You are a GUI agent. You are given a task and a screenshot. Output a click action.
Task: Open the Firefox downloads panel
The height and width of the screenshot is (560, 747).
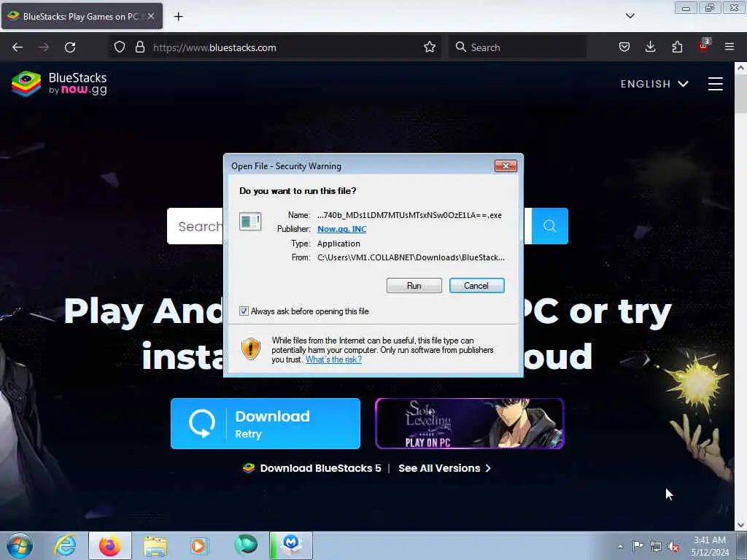point(650,47)
